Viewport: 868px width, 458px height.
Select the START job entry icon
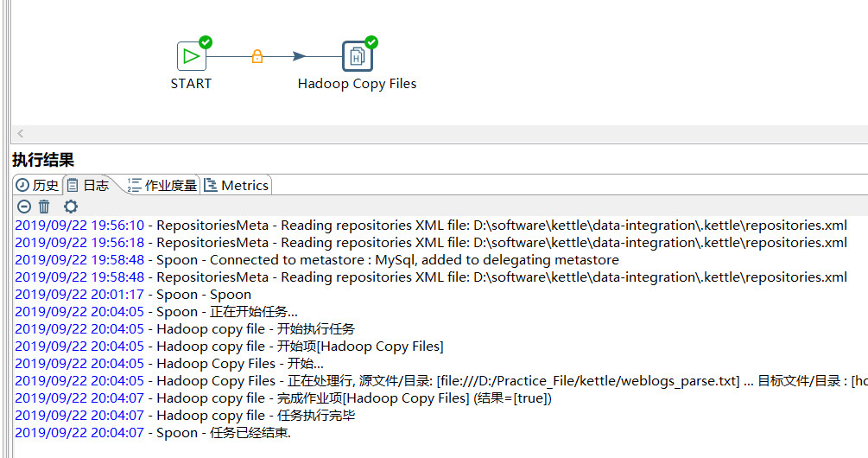192,56
